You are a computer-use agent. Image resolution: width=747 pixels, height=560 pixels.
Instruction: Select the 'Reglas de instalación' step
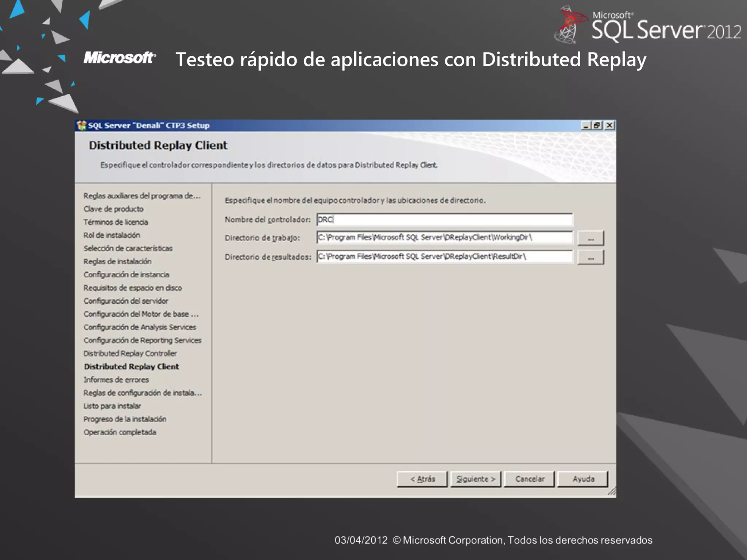117,262
